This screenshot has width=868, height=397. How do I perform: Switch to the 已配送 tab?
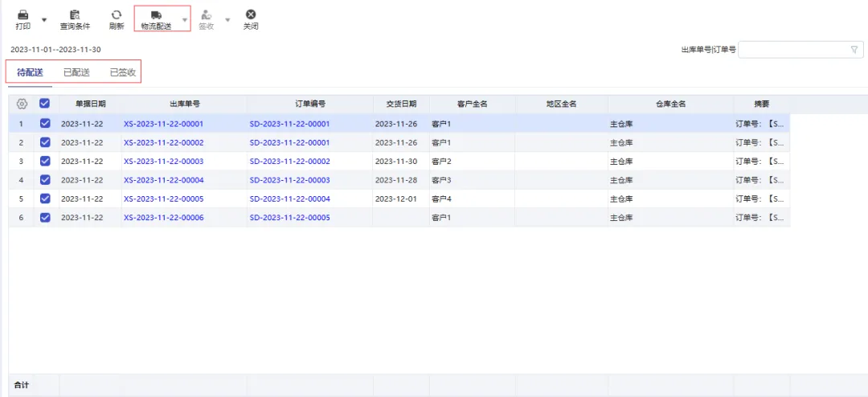point(76,72)
